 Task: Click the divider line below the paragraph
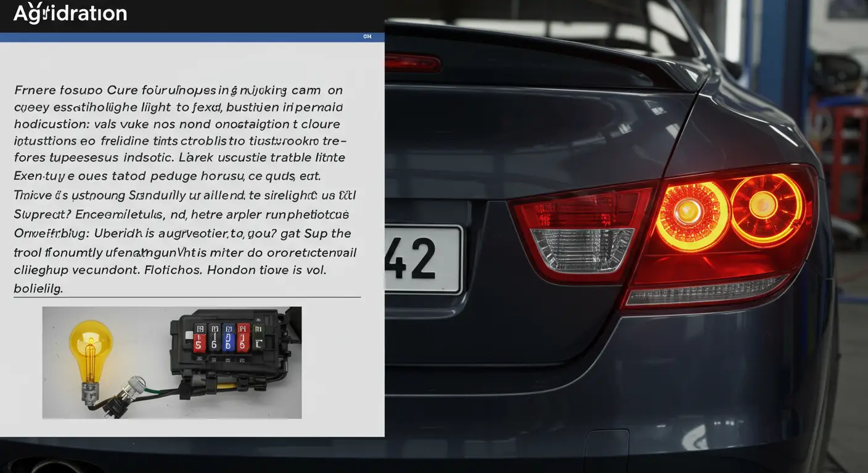(x=187, y=297)
